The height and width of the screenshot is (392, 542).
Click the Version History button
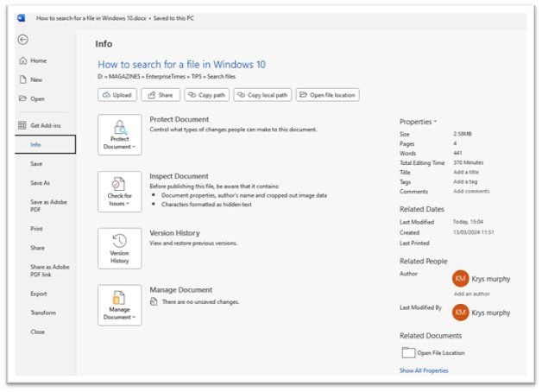[120, 249]
